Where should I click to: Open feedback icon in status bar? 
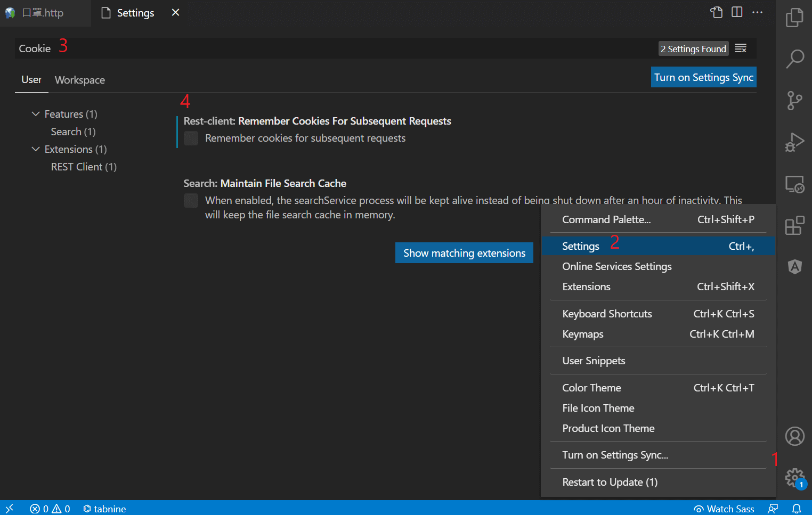tap(773, 509)
